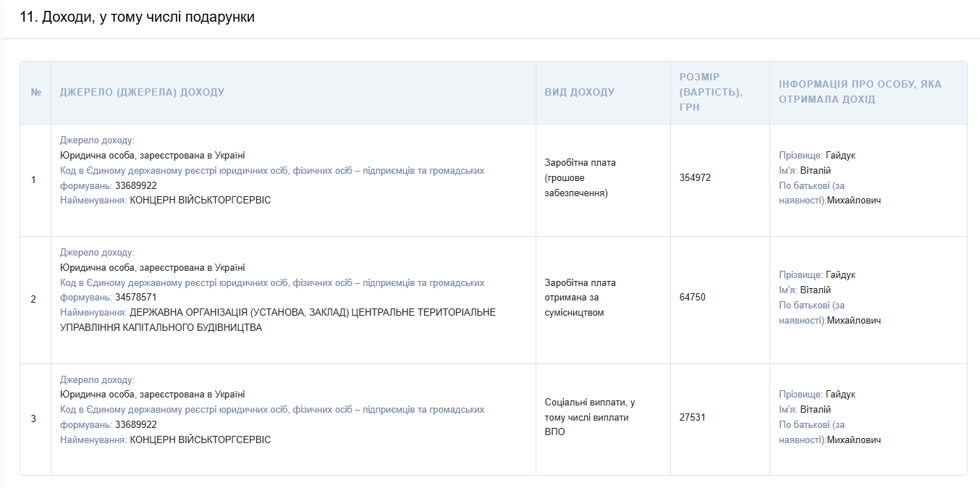Click the amount 27531

[692, 418]
